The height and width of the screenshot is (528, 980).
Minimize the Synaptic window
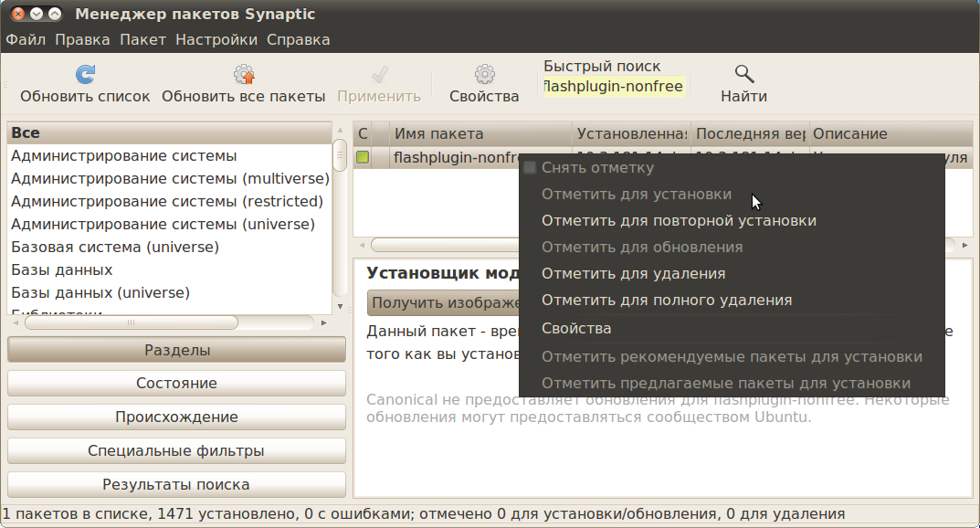[x=37, y=13]
